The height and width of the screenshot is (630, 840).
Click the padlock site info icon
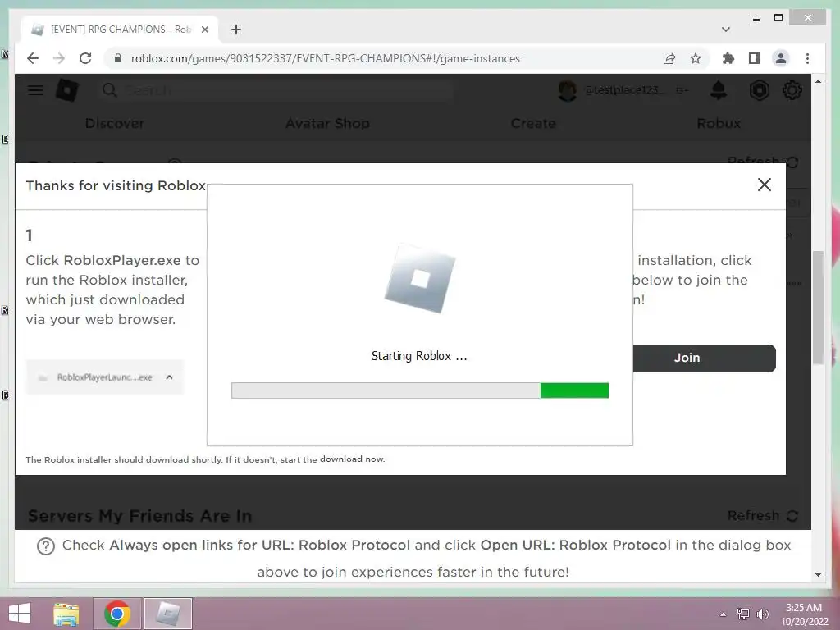(118, 58)
